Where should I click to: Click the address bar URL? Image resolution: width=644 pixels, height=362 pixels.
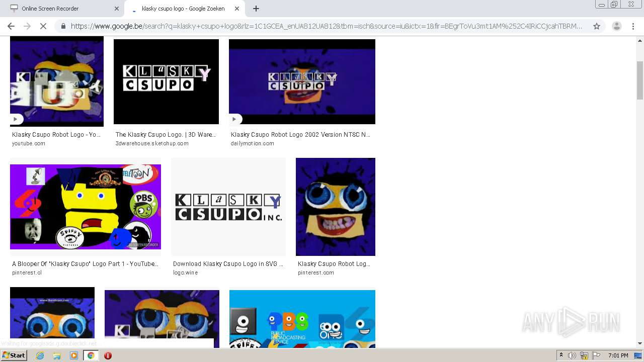[x=327, y=26]
